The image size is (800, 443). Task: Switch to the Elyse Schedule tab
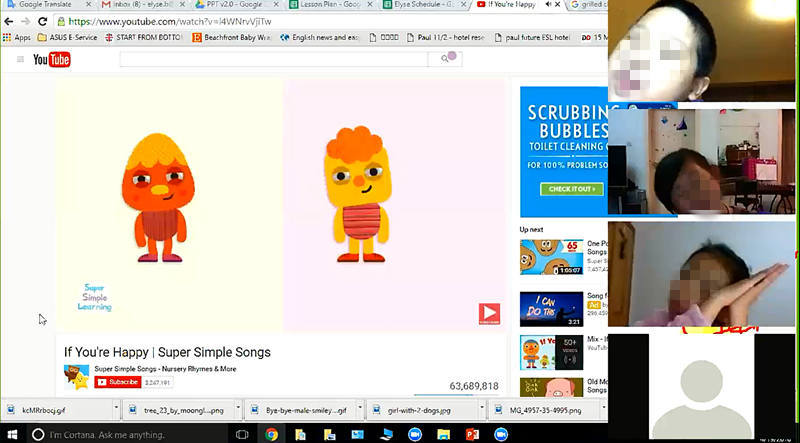pyautogui.click(x=422, y=5)
